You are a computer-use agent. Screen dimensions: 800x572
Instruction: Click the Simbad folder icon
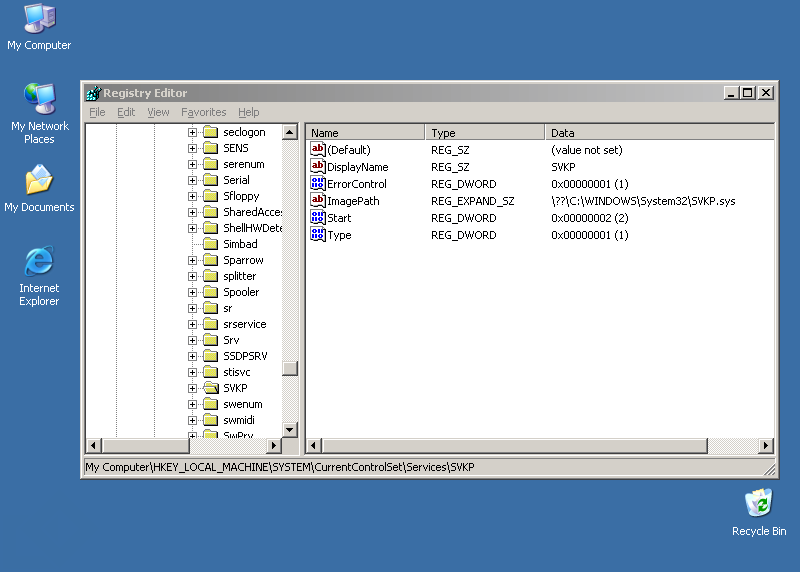coord(211,244)
